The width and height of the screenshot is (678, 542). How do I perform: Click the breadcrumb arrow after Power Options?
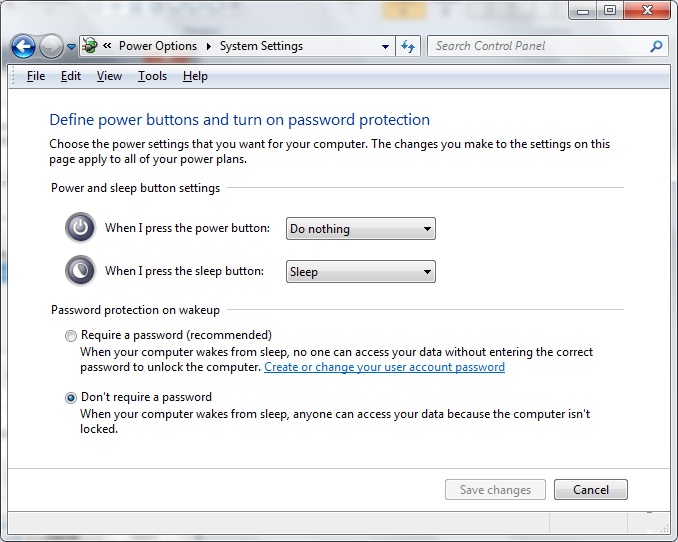point(208,46)
